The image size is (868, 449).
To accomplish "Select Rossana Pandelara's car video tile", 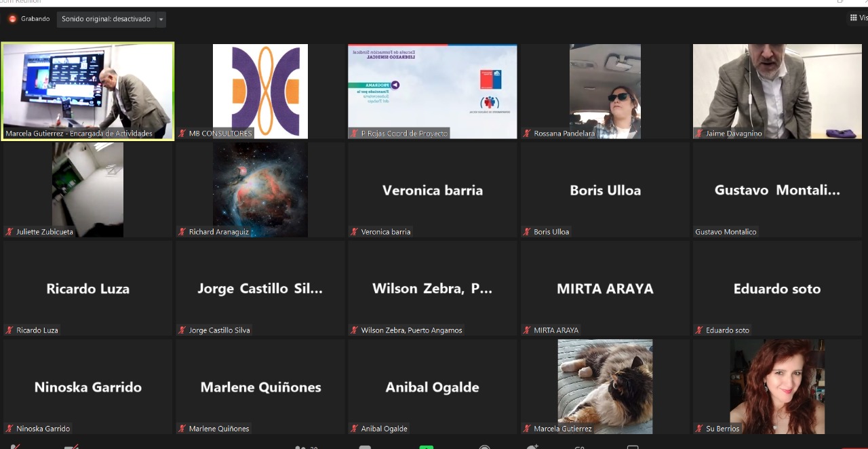I will [x=605, y=91].
